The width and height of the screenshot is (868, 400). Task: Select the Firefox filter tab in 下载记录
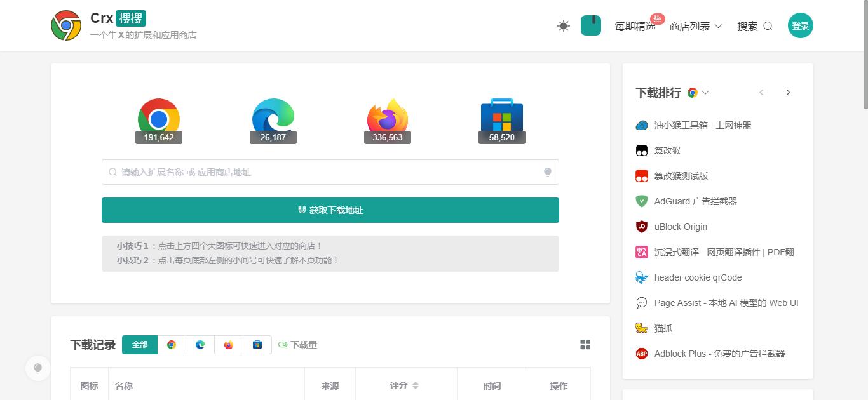pos(229,345)
